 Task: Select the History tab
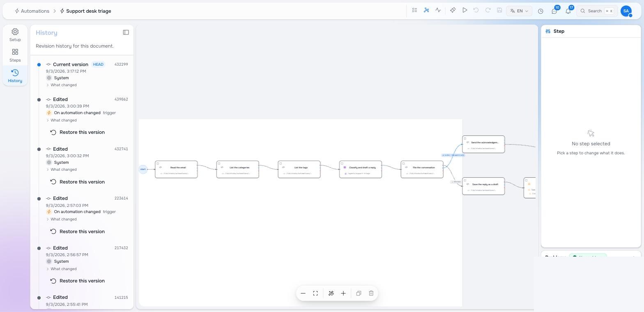tap(15, 76)
